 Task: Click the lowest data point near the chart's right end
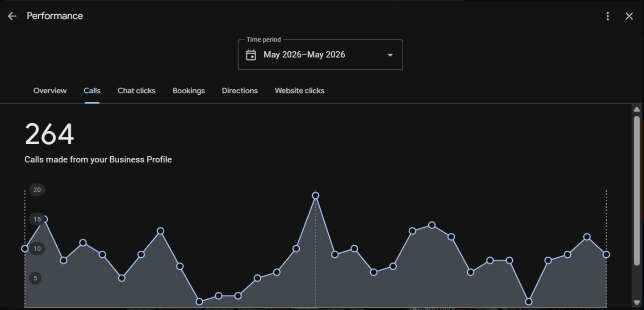529,302
